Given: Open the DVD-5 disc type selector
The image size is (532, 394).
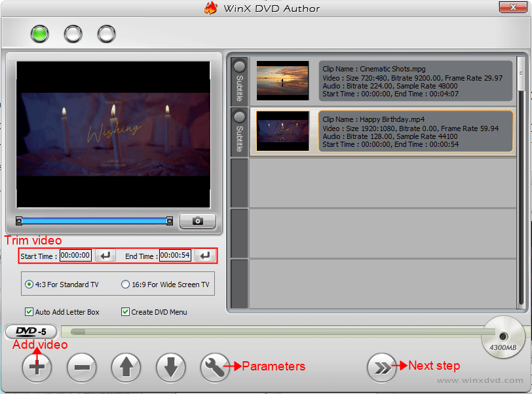Looking at the screenshot, I should pyautogui.click(x=30, y=332).
